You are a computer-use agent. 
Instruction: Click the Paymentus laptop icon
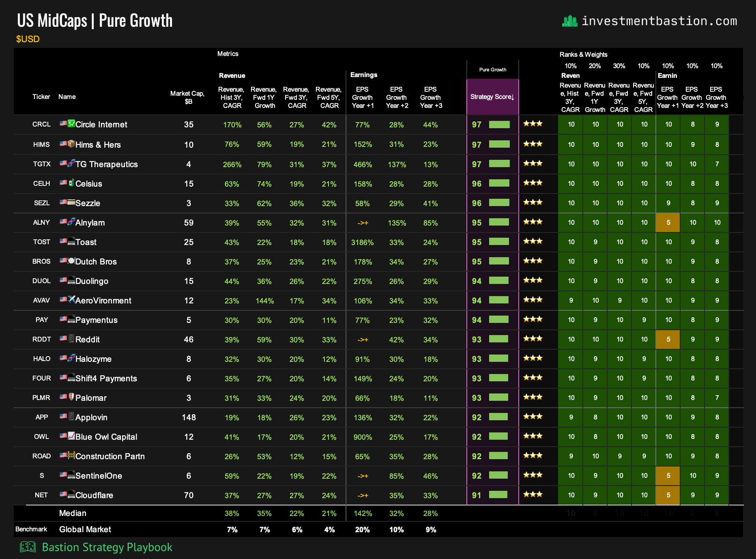tap(71, 319)
